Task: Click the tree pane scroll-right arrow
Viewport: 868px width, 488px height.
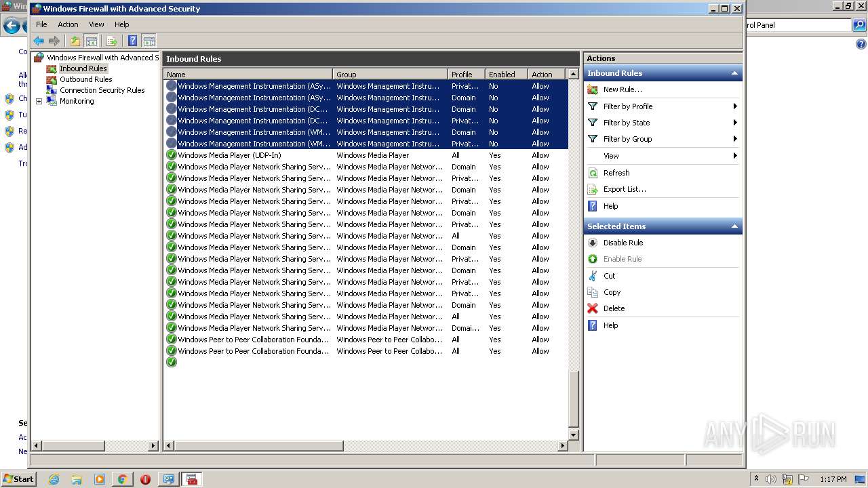Action: pos(153,445)
